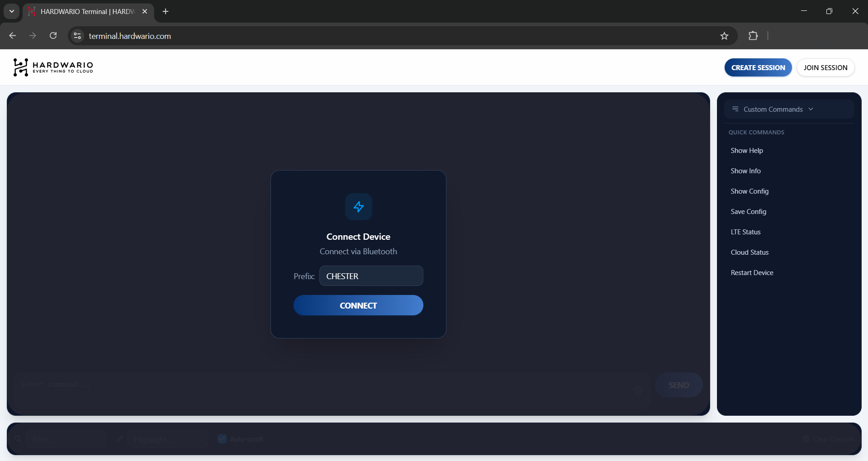Click the site information icon in address bar

77,36
